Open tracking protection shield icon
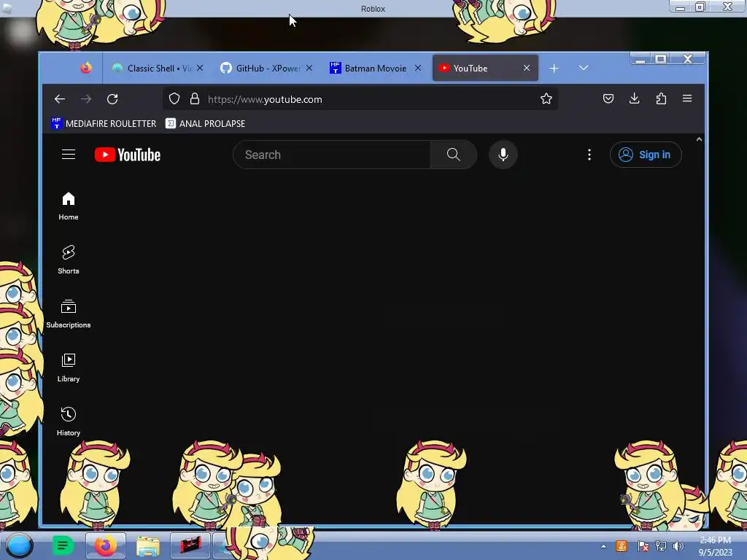 pyautogui.click(x=174, y=98)
